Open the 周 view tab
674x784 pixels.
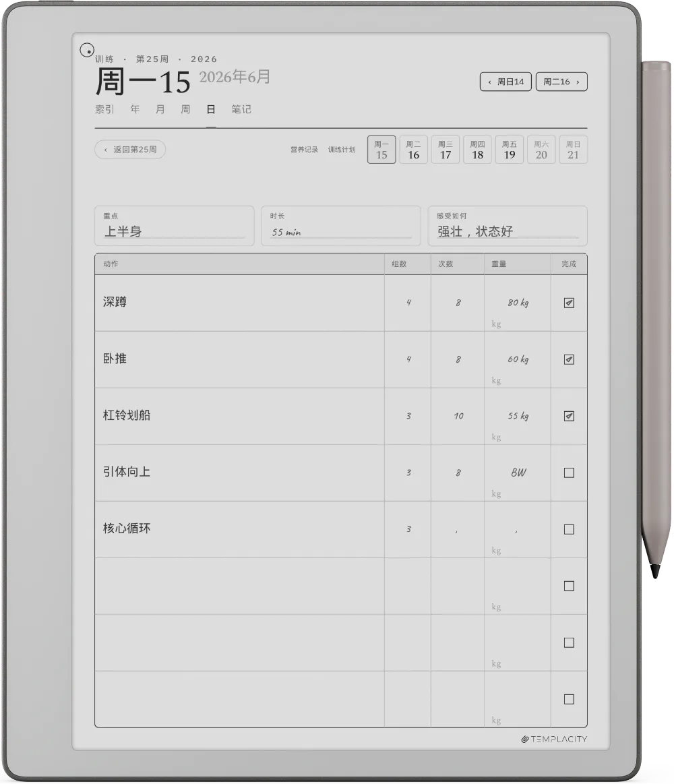point(185,109)
